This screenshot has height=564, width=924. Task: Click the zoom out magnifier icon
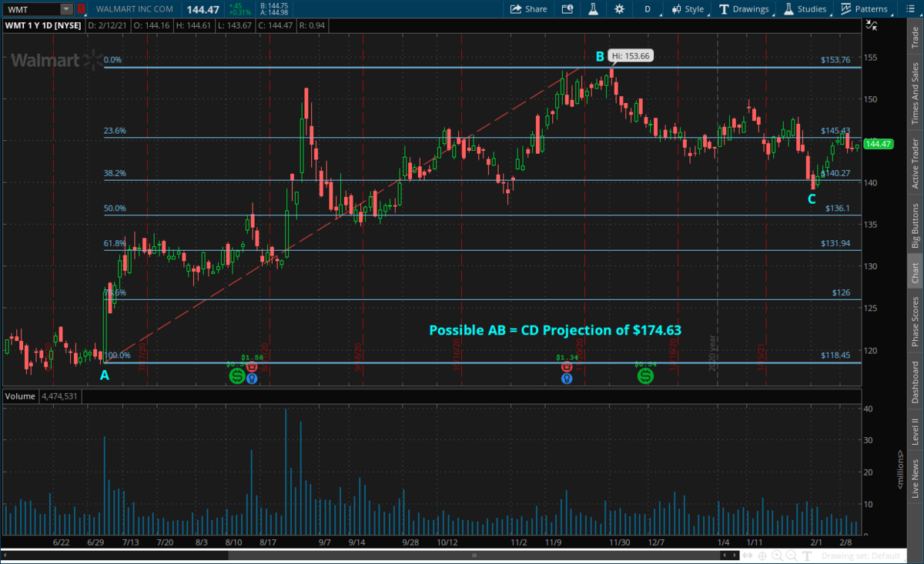pos(792,556)
